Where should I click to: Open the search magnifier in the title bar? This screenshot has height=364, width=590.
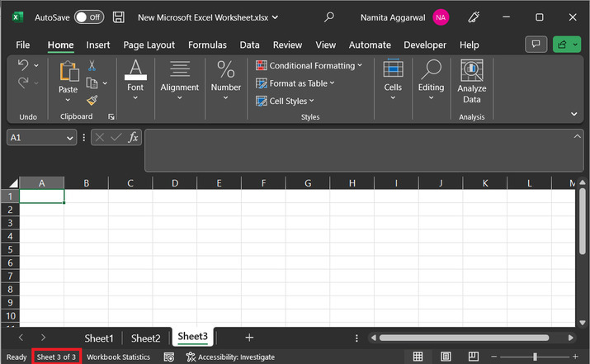coord(329,17)
